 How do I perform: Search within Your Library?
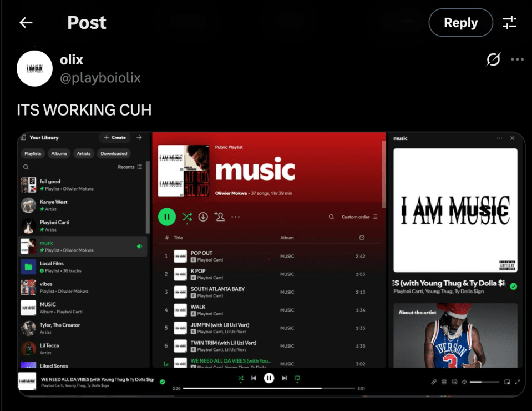pos(26,167)
